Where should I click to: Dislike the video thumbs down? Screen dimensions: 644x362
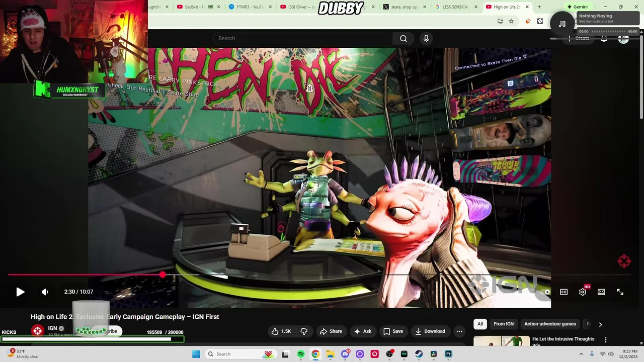304,331
